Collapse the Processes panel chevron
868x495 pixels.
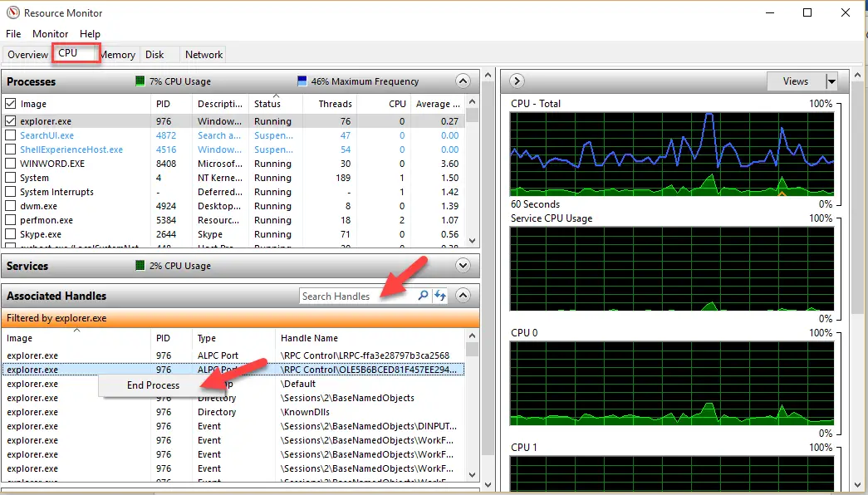pos(463,81)
